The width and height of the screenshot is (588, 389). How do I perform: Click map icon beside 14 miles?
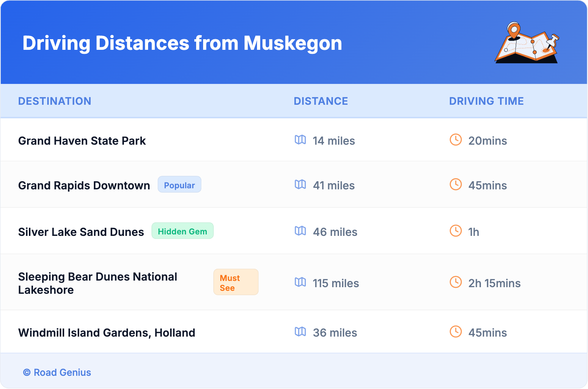tap(300, 140)
